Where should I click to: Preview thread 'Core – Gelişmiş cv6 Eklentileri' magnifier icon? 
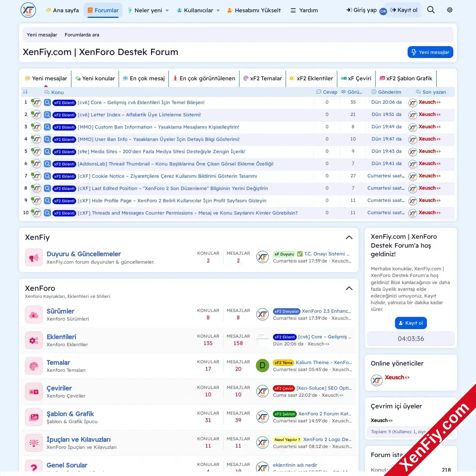(47, 102)
